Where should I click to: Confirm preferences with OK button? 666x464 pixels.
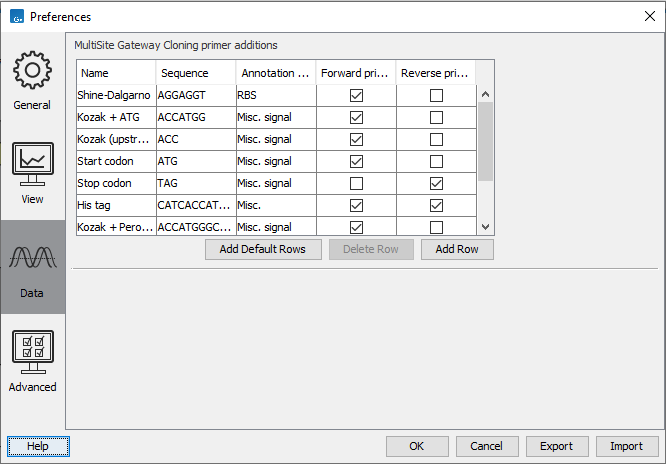coord(417,446)
